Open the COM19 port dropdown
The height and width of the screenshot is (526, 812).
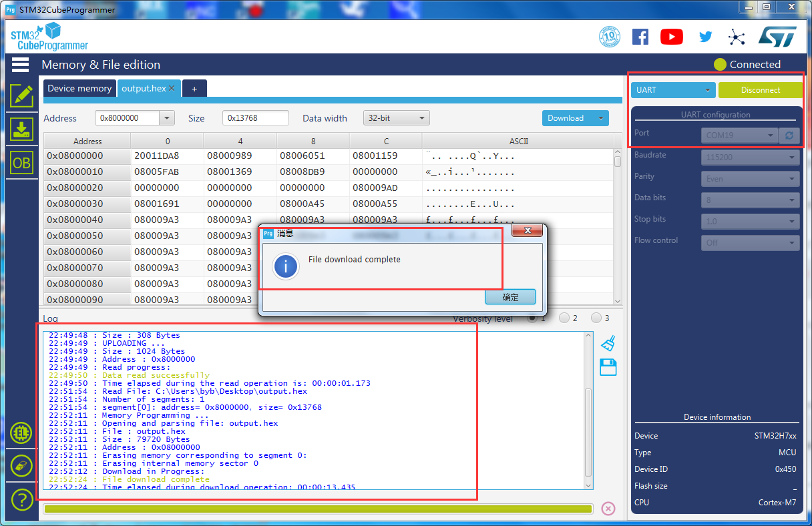tap(740, 136)
